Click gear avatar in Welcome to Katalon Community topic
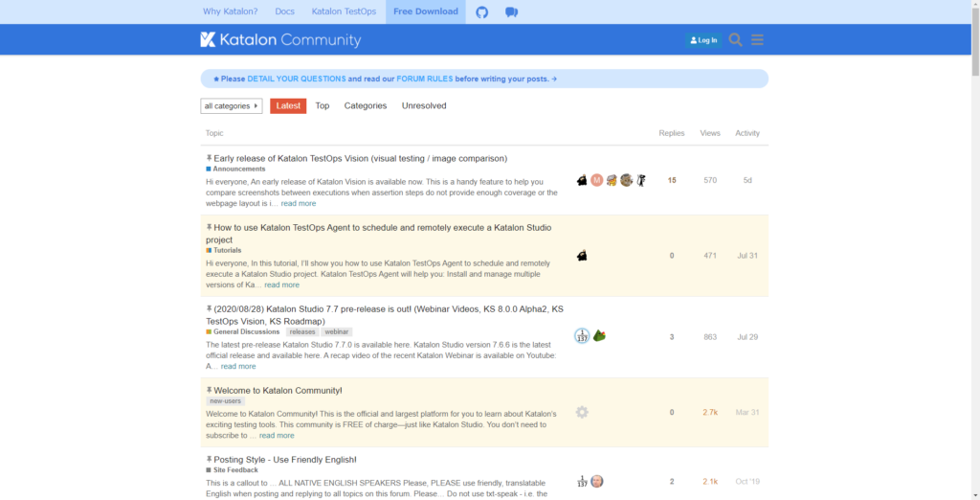 [x=582, y=413]
